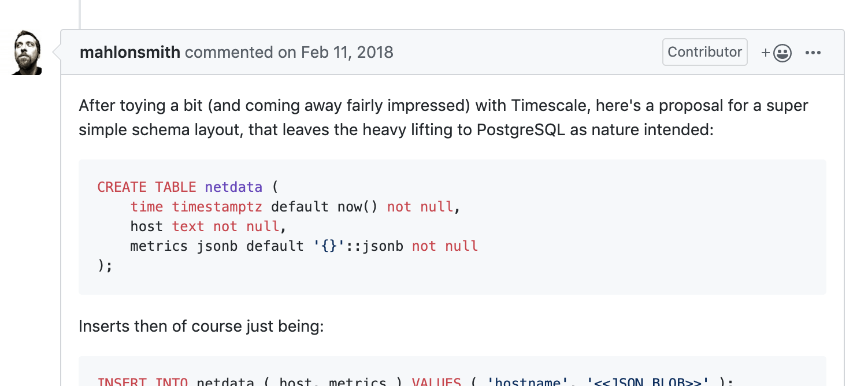
Task: Click the plus sign beside the reaction smiley
Action: point(766,53)
